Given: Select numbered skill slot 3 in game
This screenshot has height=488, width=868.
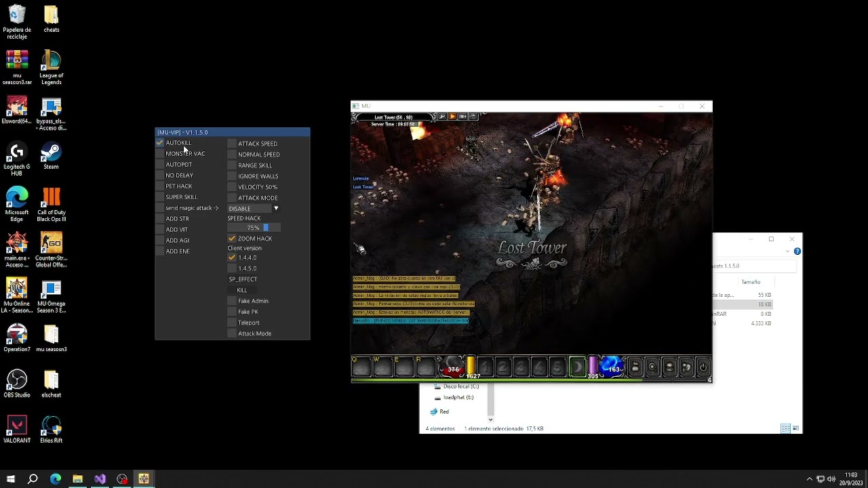Looking at the screenshot, I should (x=521, y=367).
